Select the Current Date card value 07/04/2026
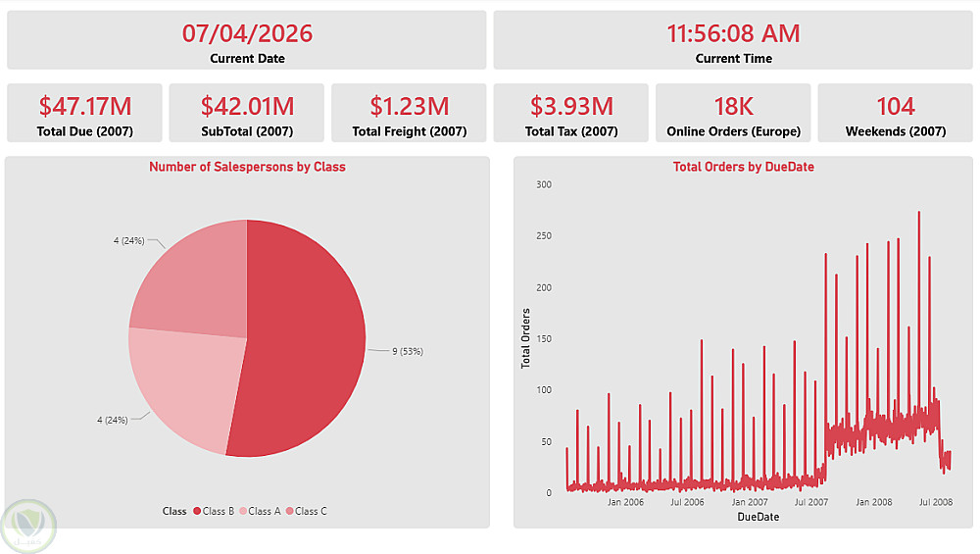This screenshot has height=554, width=980. 247,33
